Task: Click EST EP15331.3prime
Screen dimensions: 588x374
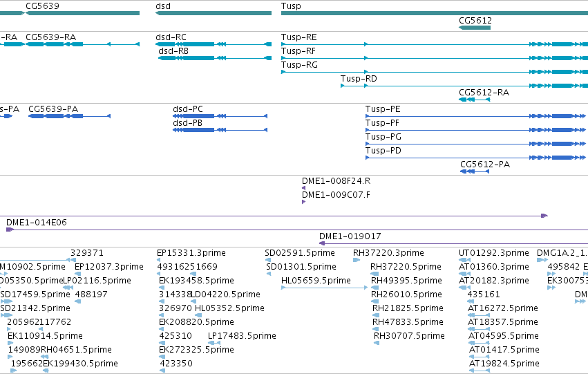Action: [191, 253]
